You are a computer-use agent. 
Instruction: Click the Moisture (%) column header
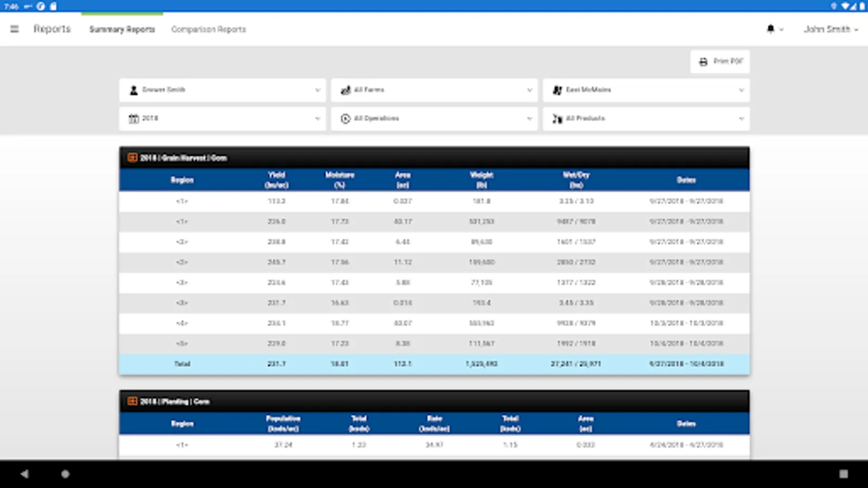(x=340, y=180)
